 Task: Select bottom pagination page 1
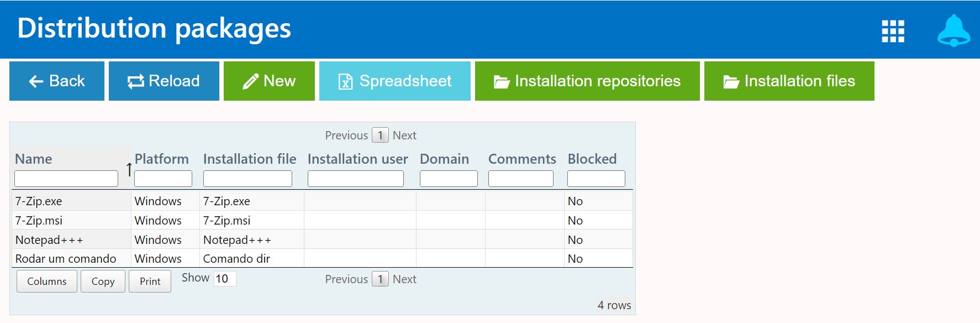380,279
